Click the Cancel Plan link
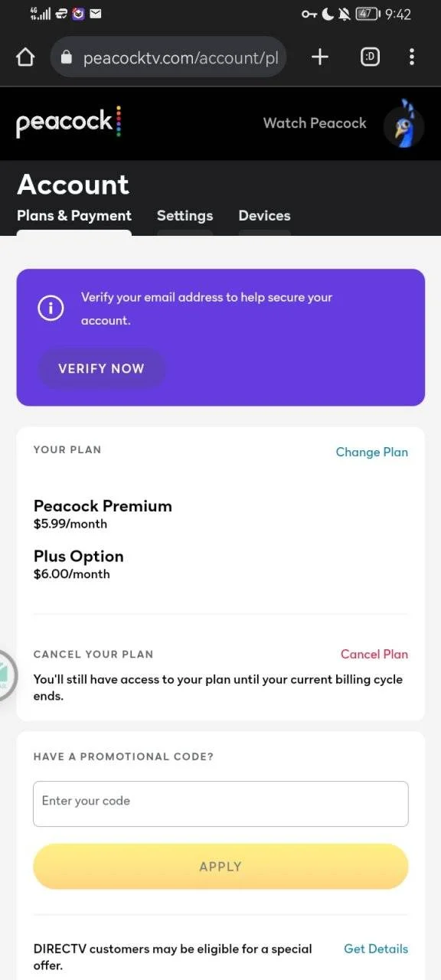Viewport: 441px width, 980px height. tap(374, 654)
